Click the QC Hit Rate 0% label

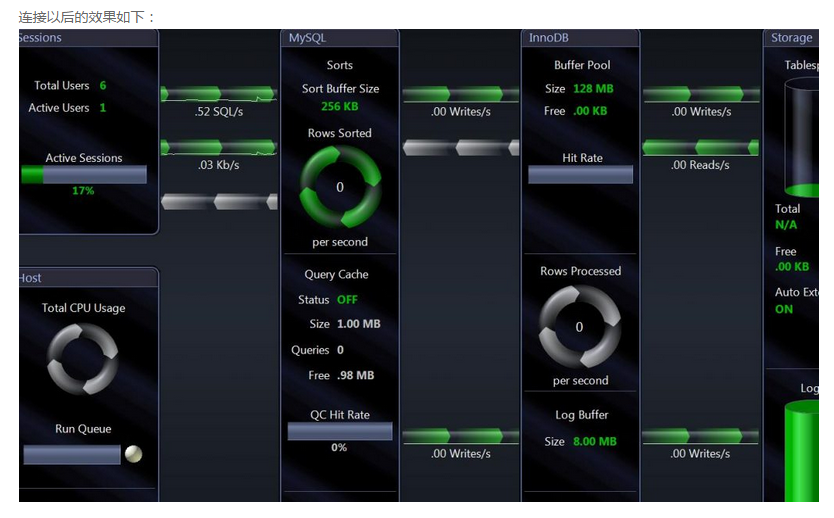click(x=339, y=447)
